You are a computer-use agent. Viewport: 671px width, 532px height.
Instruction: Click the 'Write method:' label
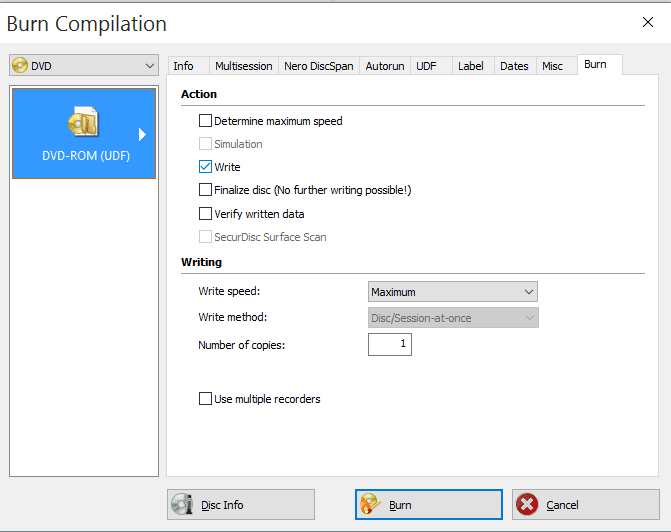(x=232, y=317)
